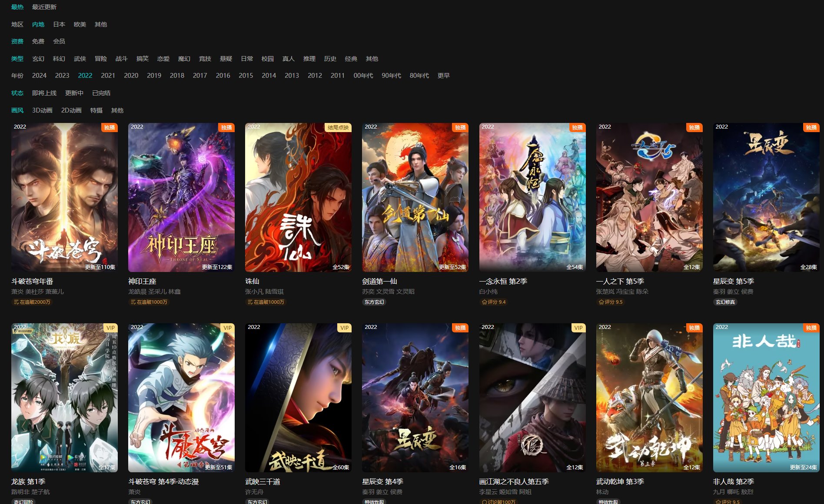Select the 玄幻 genre filter
The height and width of the screenshot is (504, 824).
pyautogui.click(x=38, y=59)
